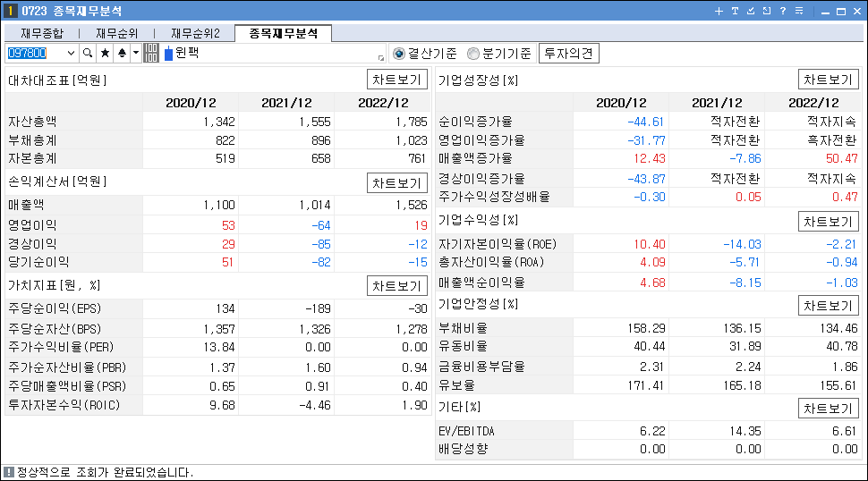Select the 분기기준 radio button
Viewport: 868px width, 481px height.
pos(472,54)
